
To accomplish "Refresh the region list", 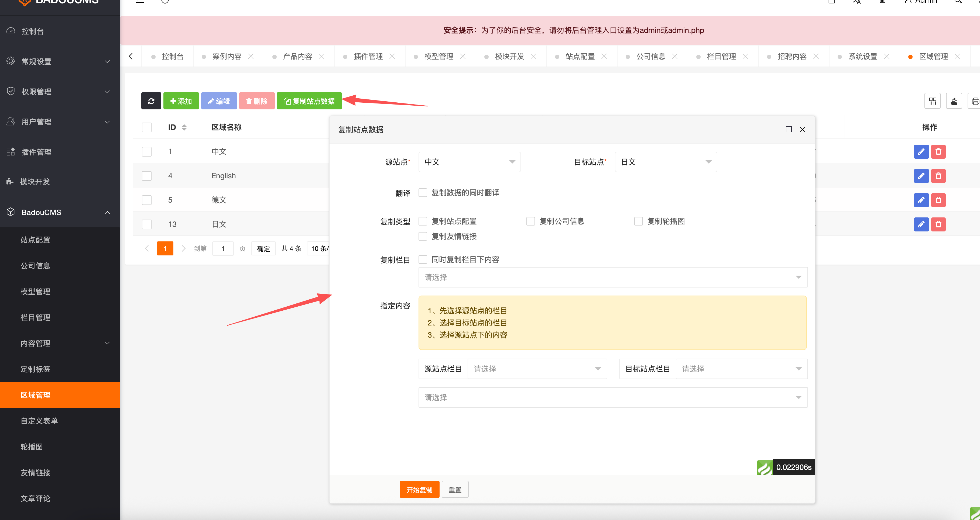I will point(151,101).
